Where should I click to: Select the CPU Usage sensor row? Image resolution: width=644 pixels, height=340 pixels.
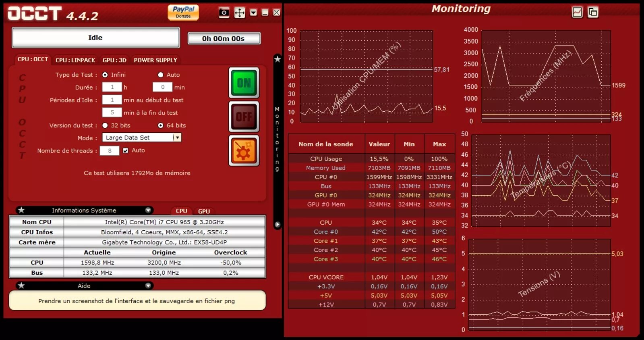(x=371, y=159)
